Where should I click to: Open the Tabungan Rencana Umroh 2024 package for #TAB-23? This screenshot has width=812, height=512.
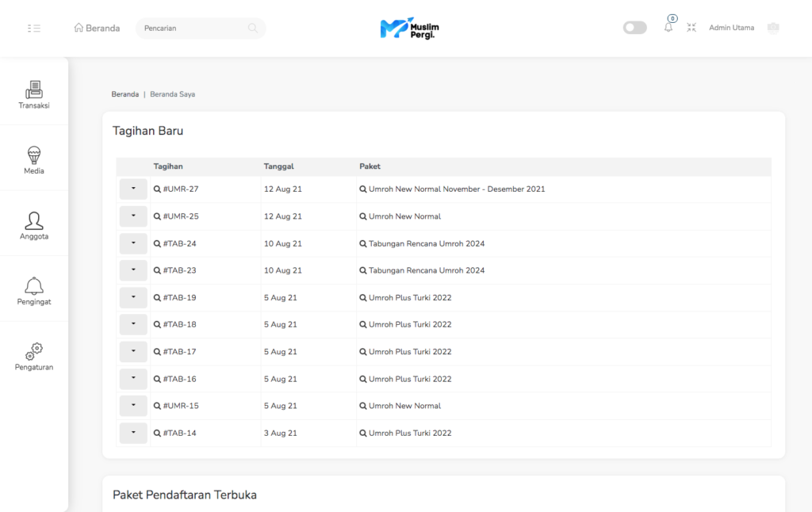tap(426, 270)
